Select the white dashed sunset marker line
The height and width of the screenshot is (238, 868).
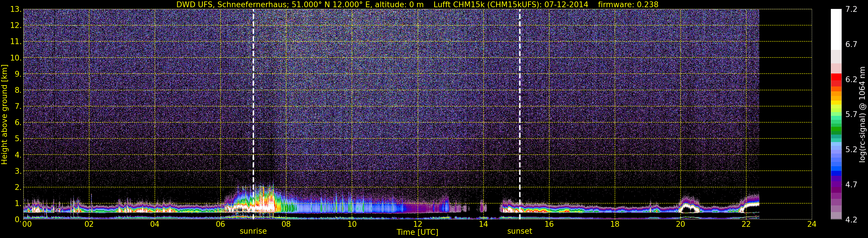pos(520,114)
